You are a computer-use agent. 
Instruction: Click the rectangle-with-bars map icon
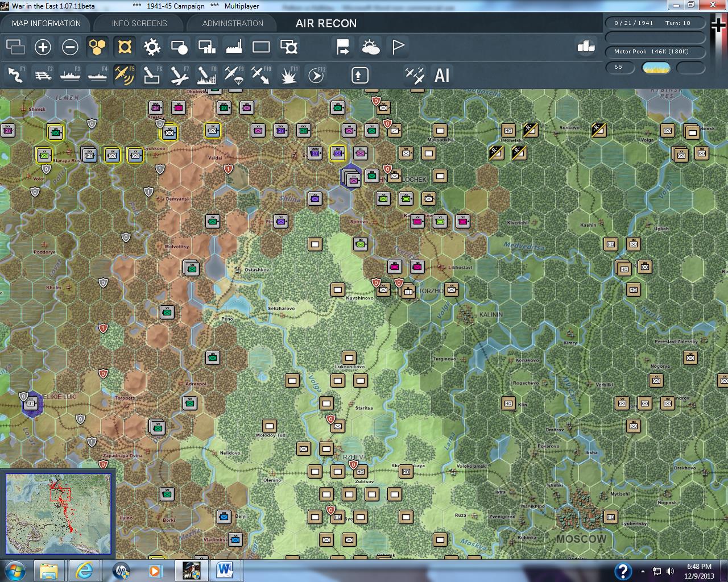click(206, 47)
